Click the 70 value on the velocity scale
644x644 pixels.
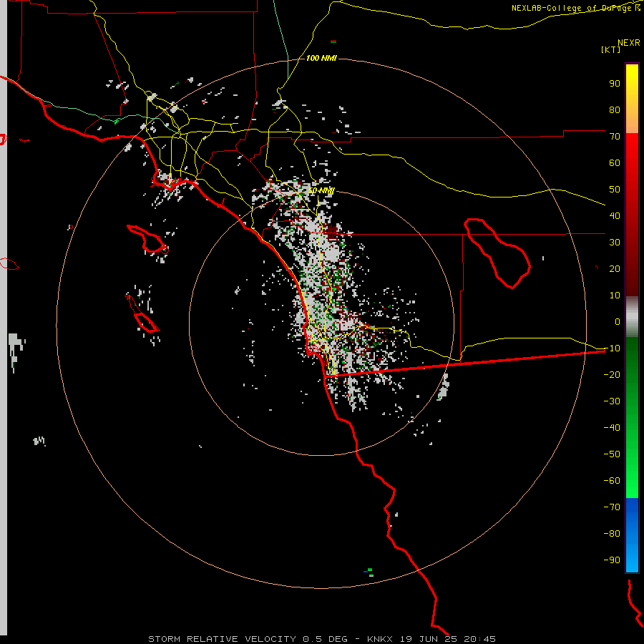[615, 137]
